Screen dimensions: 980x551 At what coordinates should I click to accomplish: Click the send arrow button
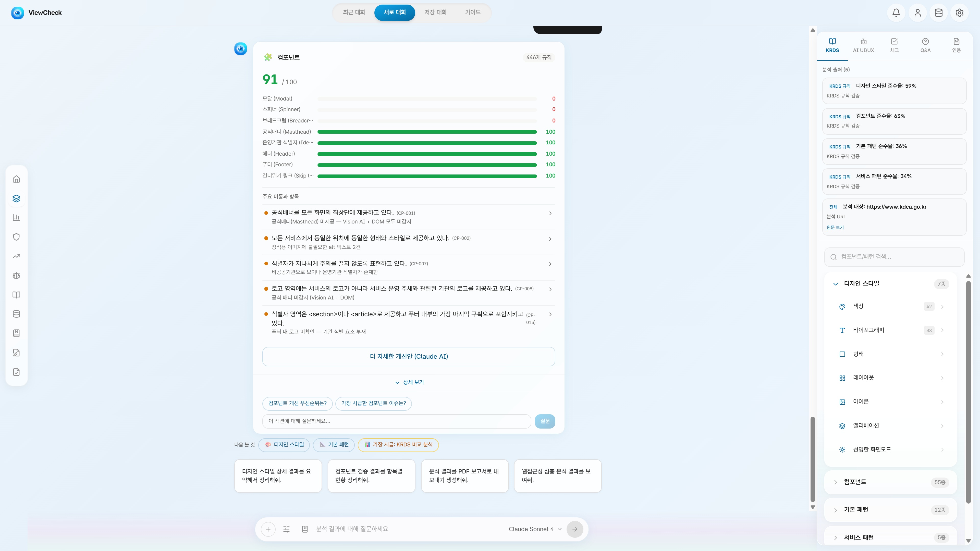(574, 529)
